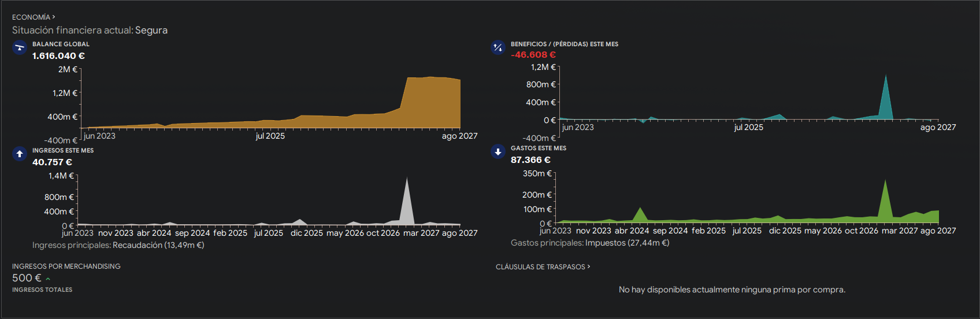Image resolution: width=980 pixels, height=319 pixels.
Task: Click 'Ingresos principales: Recaudación (13,49m €)'
Action: [x=118, y=245]
